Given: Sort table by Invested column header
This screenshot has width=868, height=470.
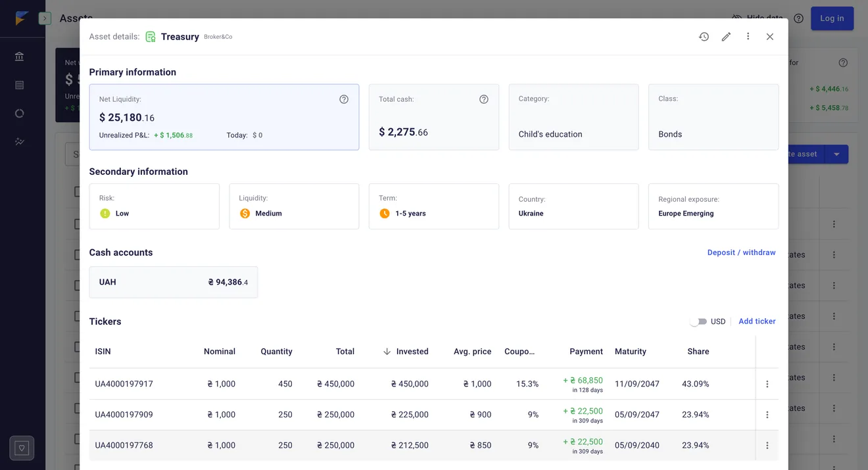Looking at the screenshot, I should tap(412, 352).
